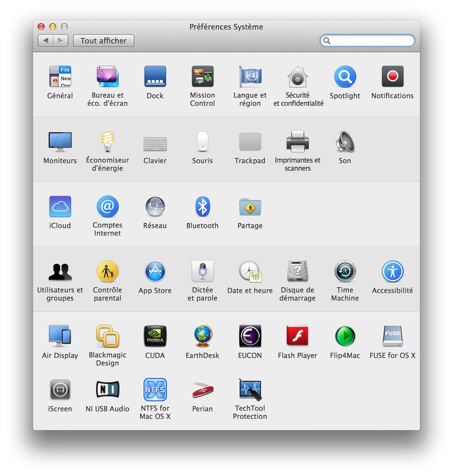Open iScreen preference pane

[60, 390]
